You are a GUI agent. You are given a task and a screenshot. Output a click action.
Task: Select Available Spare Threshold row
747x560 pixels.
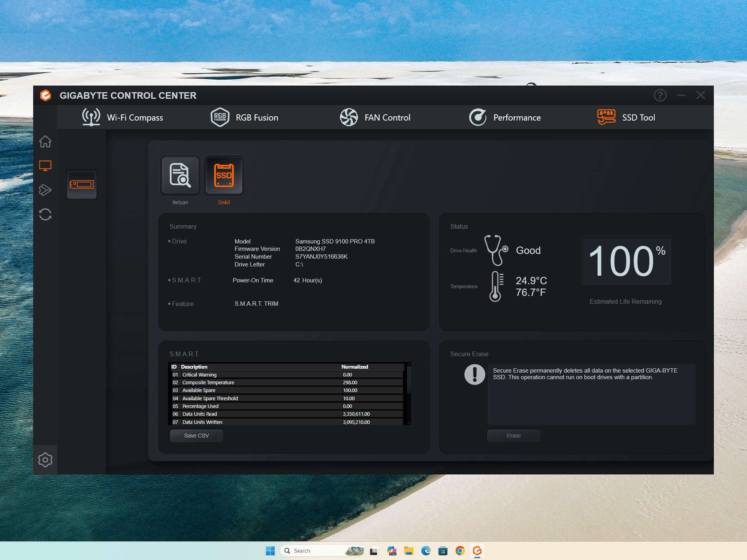(x=287, y=398)
